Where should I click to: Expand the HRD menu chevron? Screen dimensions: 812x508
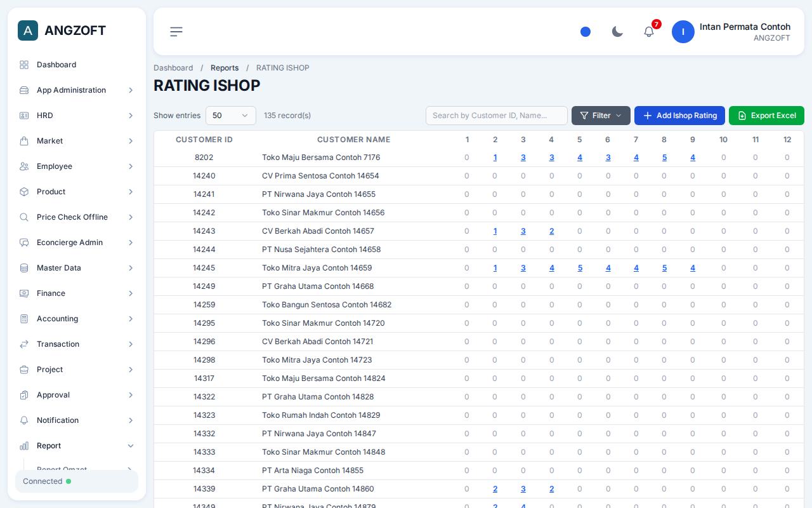(x=131, y=116)
